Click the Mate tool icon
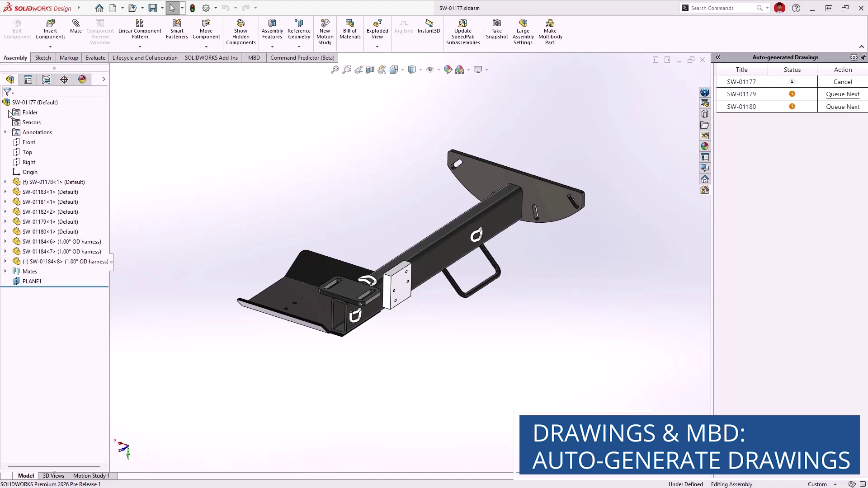This screenshot has width=868, height=488. click(76, 23)
